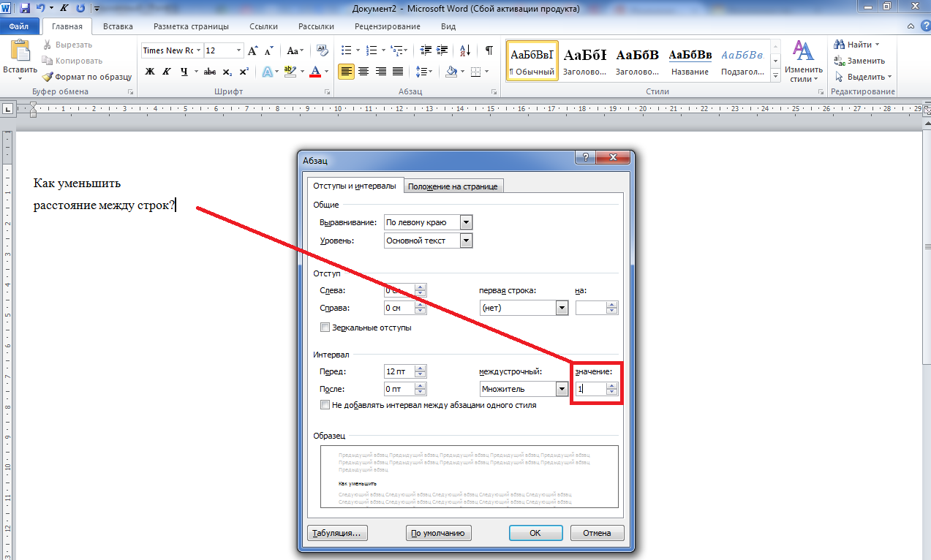Center align the text
Screen dimensions: 931x560
tap(364, 72)
